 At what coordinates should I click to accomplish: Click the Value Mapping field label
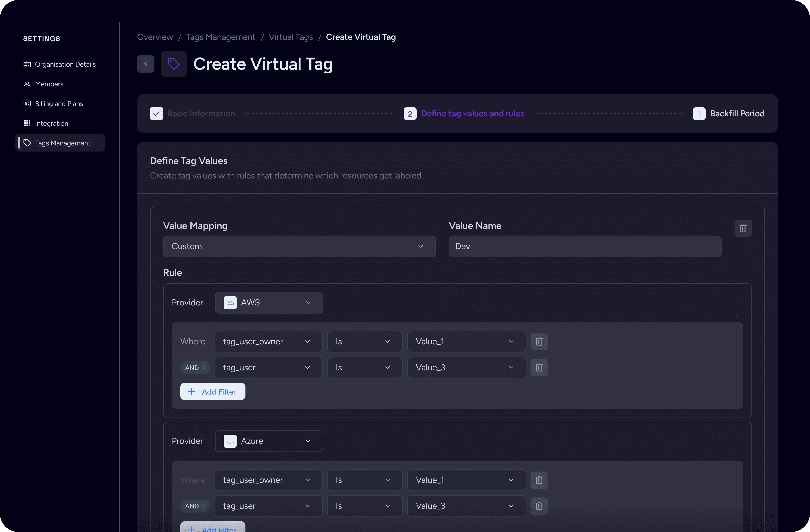coord(195,226)
